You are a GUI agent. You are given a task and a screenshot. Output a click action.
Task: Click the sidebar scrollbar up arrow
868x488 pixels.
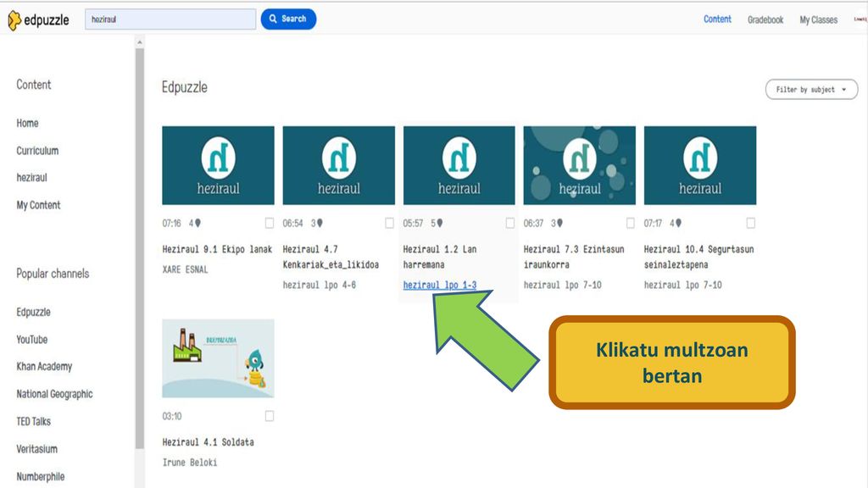(x=140, y=42)
